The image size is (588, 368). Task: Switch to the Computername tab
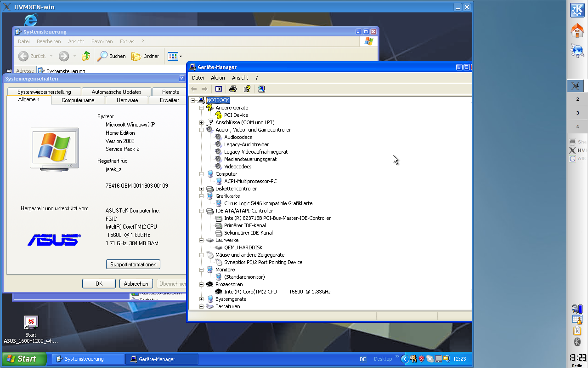[78, 100]
